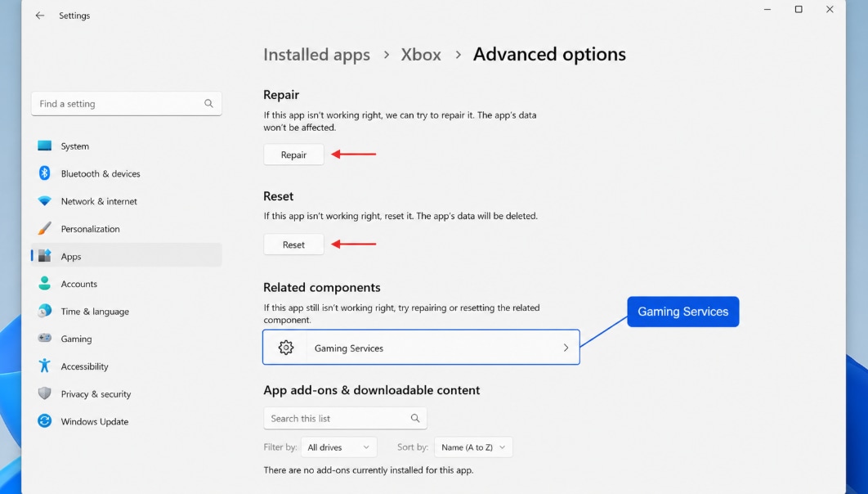Open the Sort by Name (A to Z) dropdown
The height and width of the screenshot is (494, 868).
click(473, 447)
